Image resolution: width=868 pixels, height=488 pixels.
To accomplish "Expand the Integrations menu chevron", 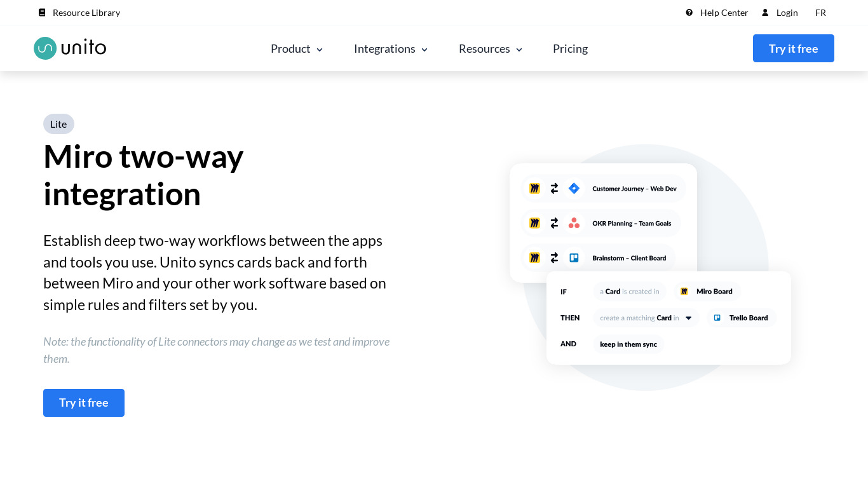I will pos(424,50).
